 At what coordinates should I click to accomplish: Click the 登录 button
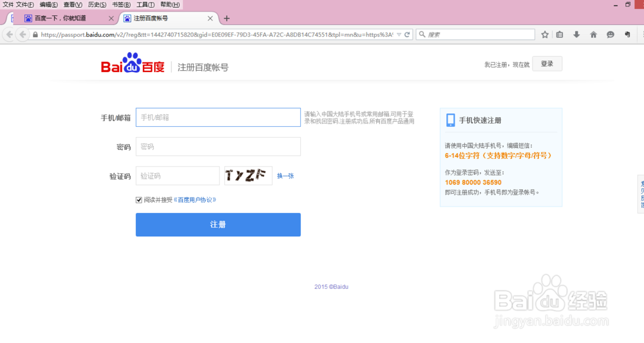tap(547, 64)
